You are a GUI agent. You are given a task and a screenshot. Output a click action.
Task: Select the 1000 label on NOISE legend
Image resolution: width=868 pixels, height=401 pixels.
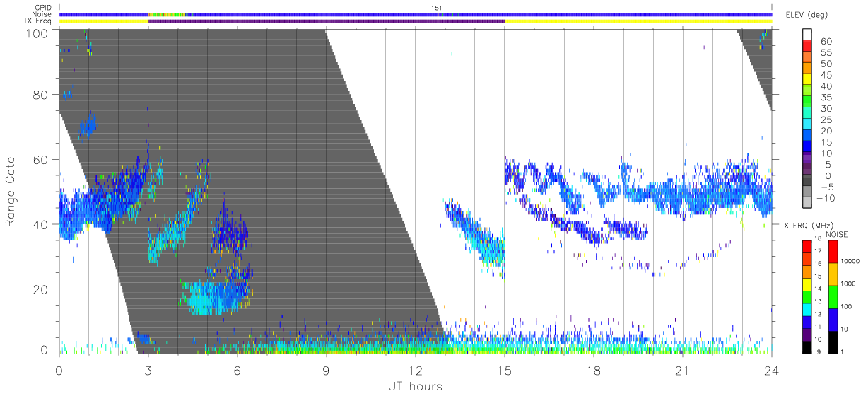tap(847, 284)
